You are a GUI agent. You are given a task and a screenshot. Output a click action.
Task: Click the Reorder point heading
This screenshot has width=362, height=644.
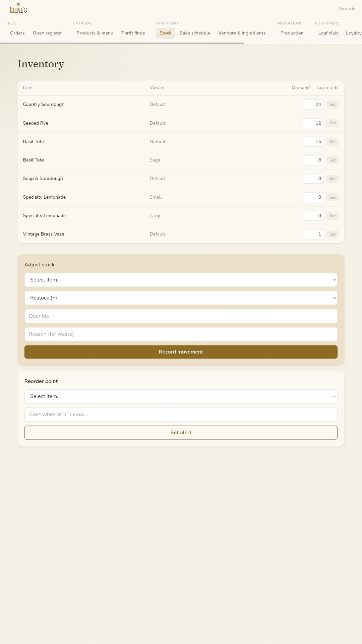41,381
